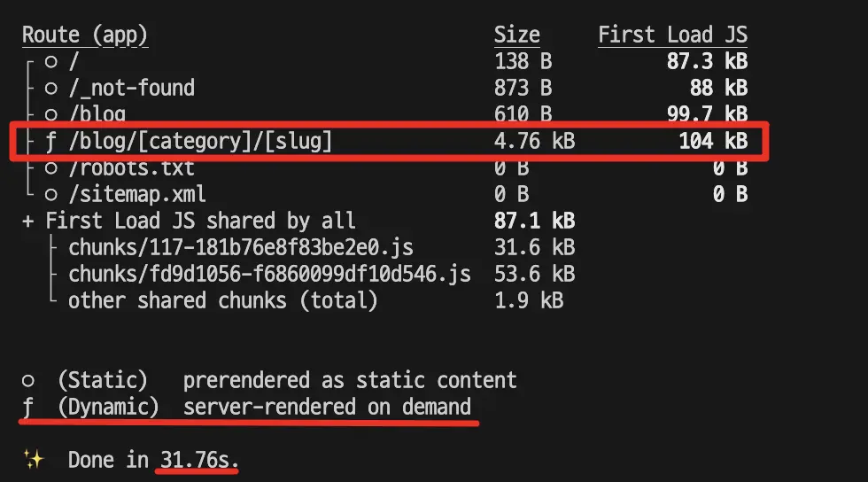Click the chunks/fd9d1056-f6860099df10d546.js file name
This screenshot has width=868, height=482.
[269, 274]
